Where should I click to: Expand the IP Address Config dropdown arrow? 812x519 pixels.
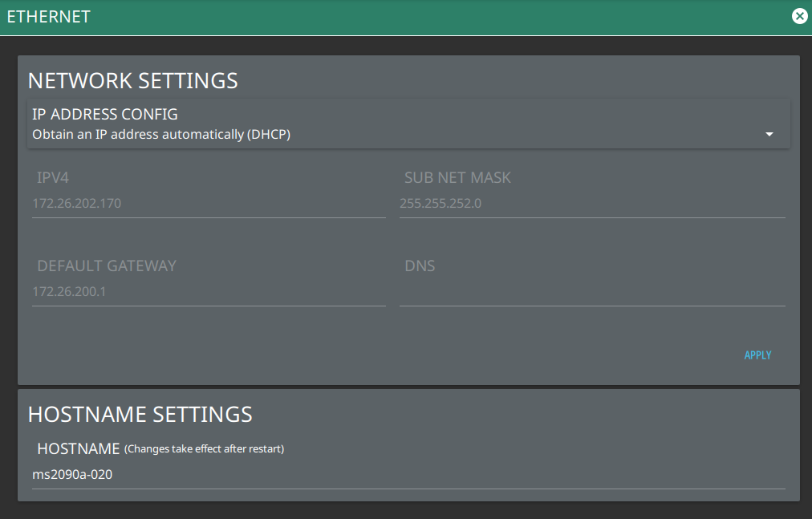769,134
